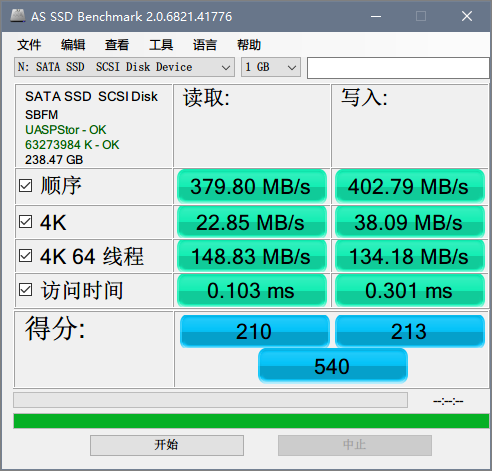Viewport: 492px width, 471px height.
Task: Click the 开始 start button
Action: pos(167,445)
